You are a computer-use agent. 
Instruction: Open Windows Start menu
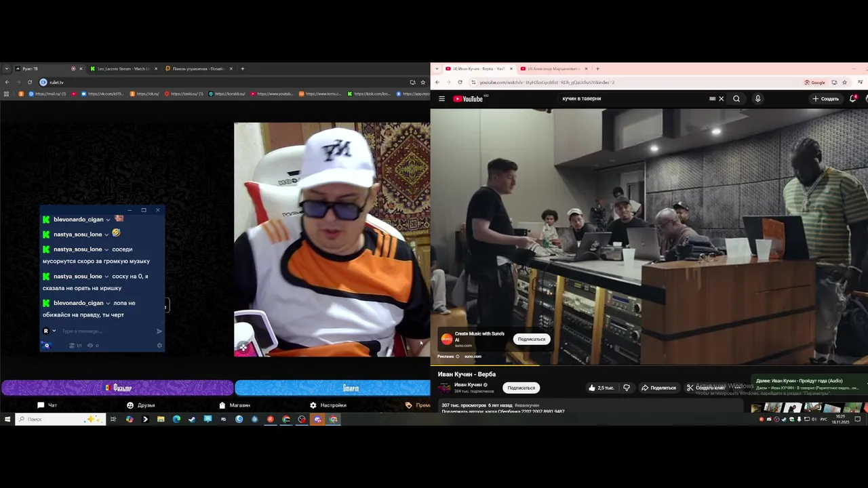point(7,420)
